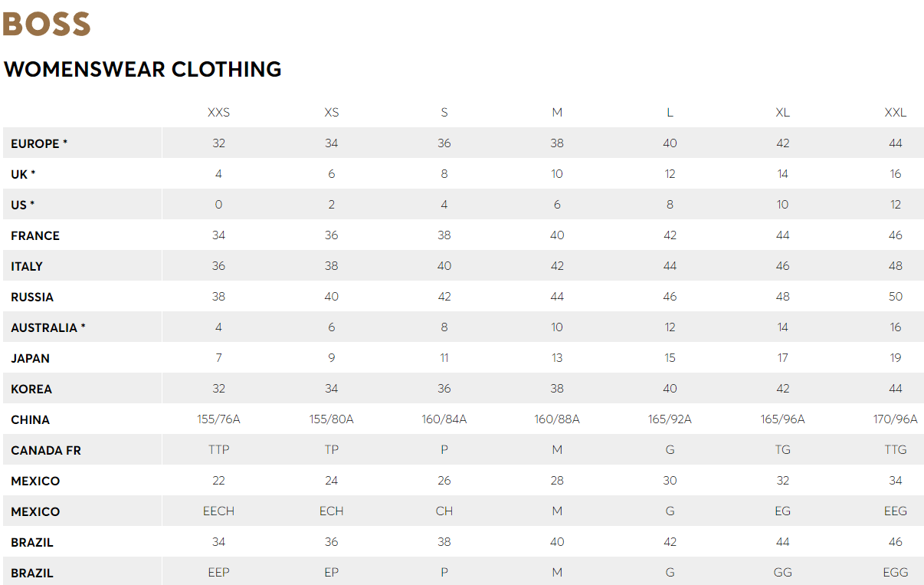Select the M column header

(557, 112)
